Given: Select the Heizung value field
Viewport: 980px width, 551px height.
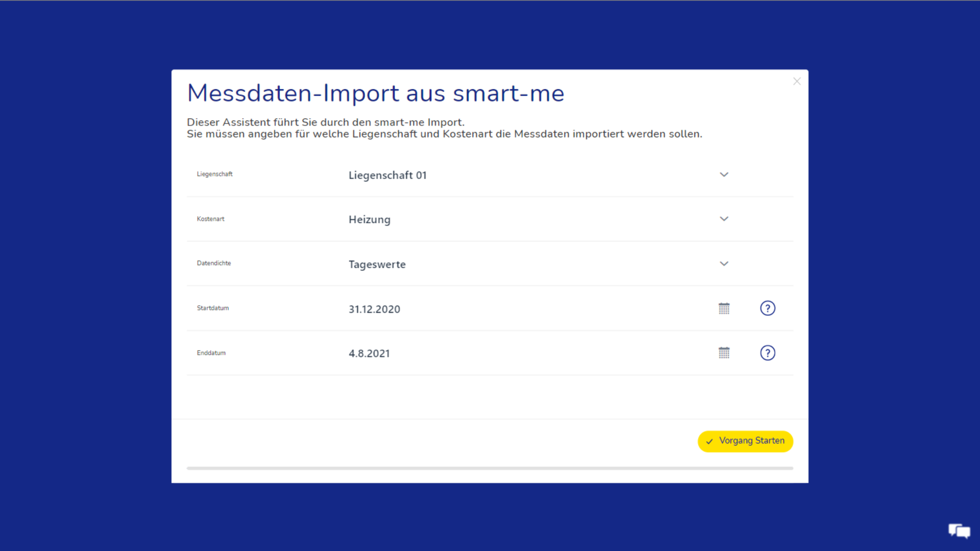Looking at the screenshot, I should [370, 220].
